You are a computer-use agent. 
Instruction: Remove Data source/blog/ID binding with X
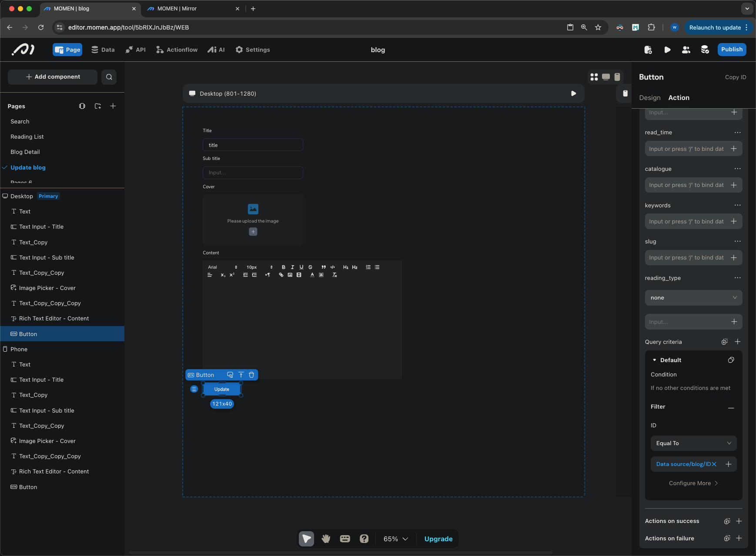pyautogui.click(x=714, y=464)
